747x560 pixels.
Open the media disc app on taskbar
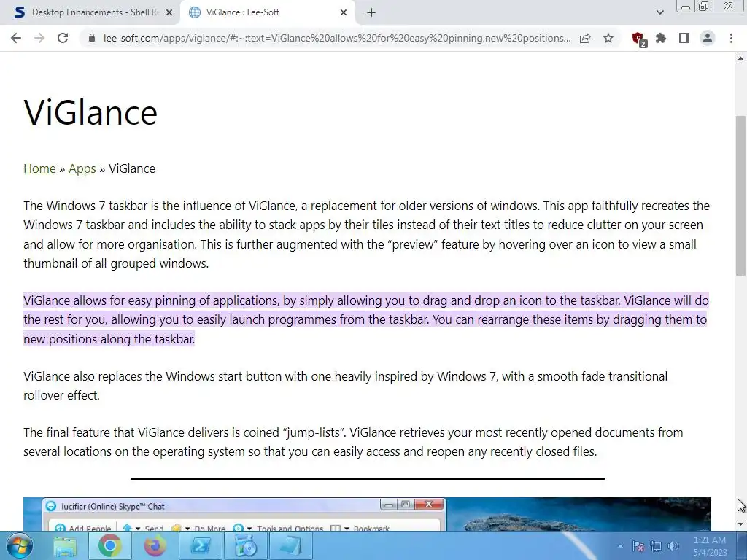[246, 546]
